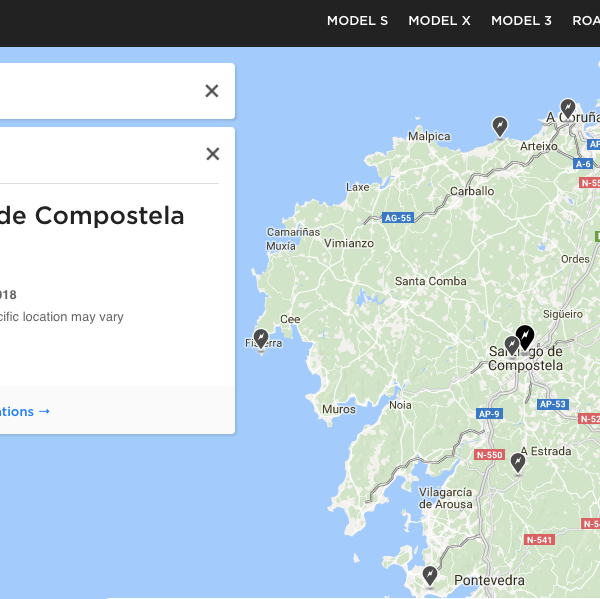Click the Laxe town label
This screenshot has width=600, height=599.
(x=358, y=187)
